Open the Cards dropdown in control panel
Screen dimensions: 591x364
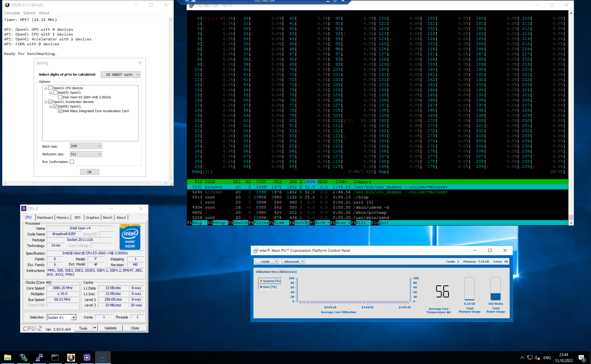[x=267, y=261]
